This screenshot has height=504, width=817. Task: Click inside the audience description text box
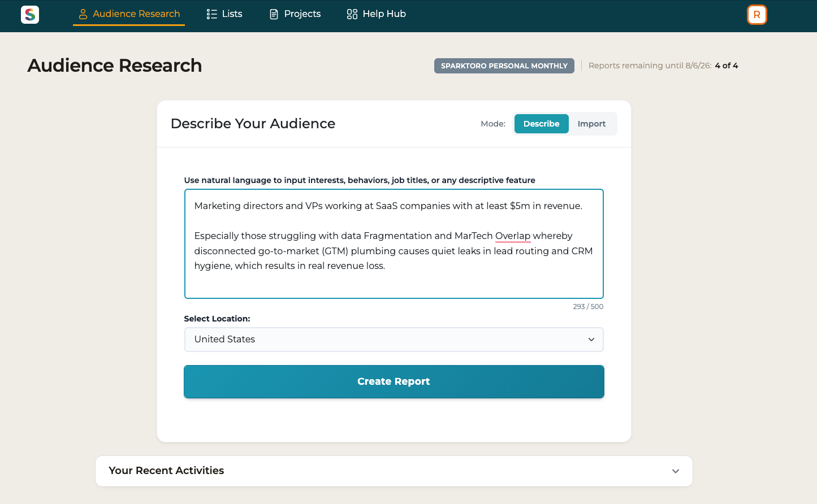(394, 244)
